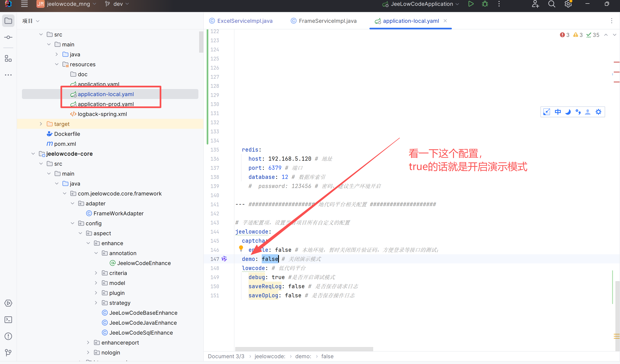Image resolution: width=620 pixels, height=364 pixels.
Task: Open the Commit tool window
Action: point(8,37)
